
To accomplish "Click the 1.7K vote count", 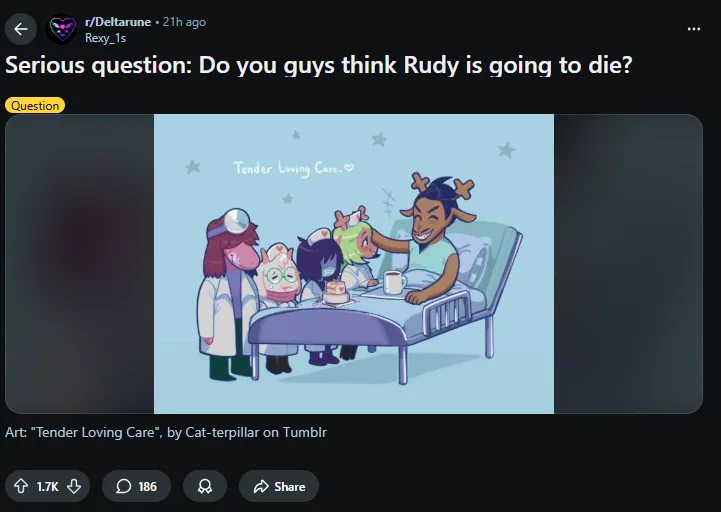I will coord(47,486).
